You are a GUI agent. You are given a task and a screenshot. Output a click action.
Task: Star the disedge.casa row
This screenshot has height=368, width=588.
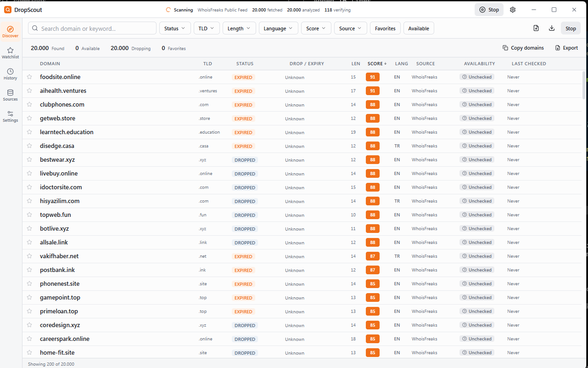(x=29, y=146)
